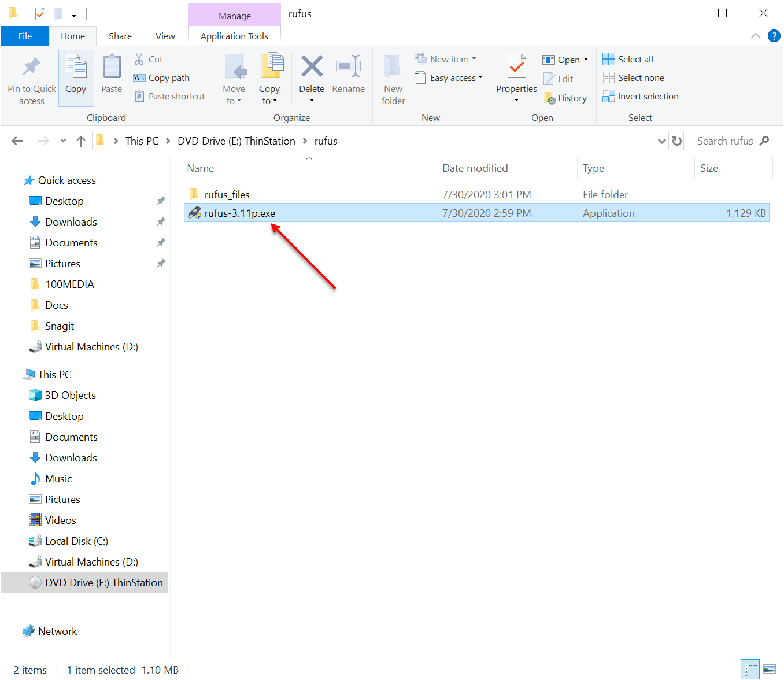This screenshot has height=680, width=784.
Task: Switch to the Home ribbon tab
Action: (x=73, y=36)
